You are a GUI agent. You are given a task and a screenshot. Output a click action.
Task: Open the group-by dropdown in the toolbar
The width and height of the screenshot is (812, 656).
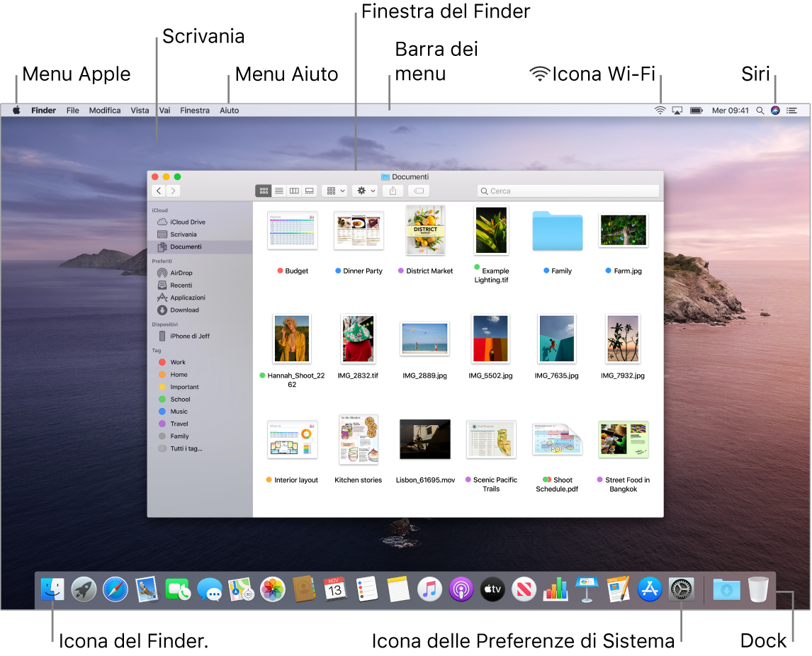point(334,190)
